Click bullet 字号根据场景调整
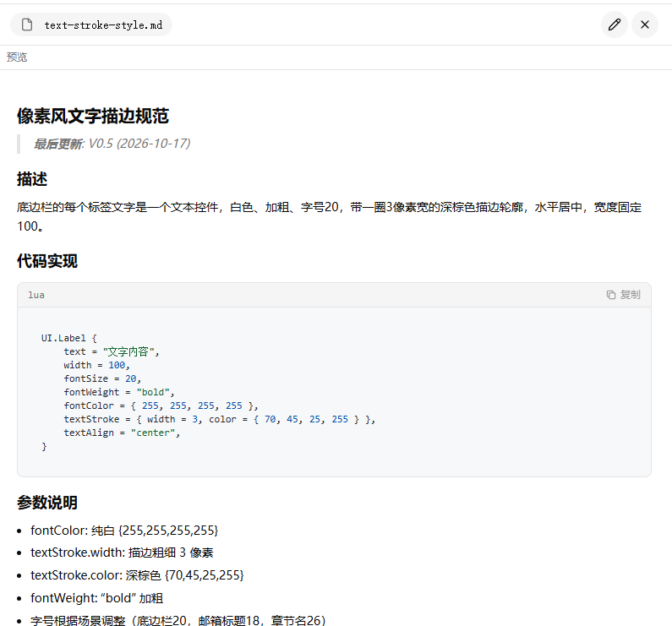The height and width of the screenshot is (626, 672). click(x=178, y=620)
